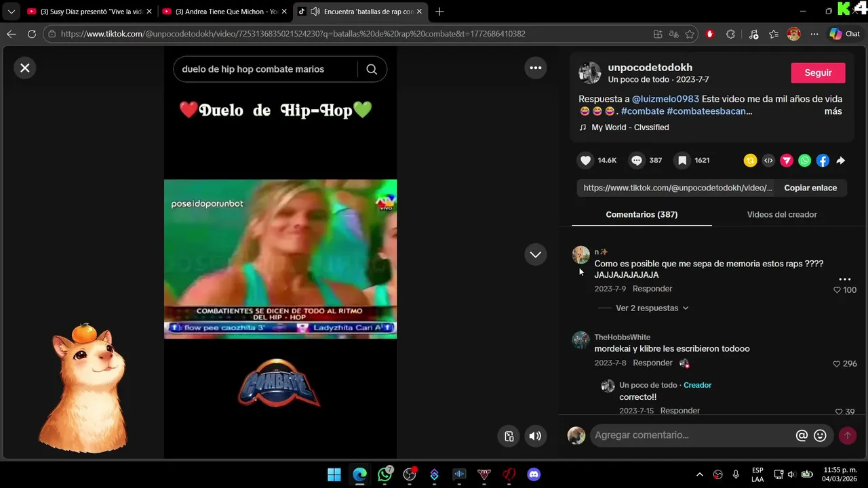Click the translate page icon in address bar
The height and width of the screenshot is (488, 868).
coord(673,34)
